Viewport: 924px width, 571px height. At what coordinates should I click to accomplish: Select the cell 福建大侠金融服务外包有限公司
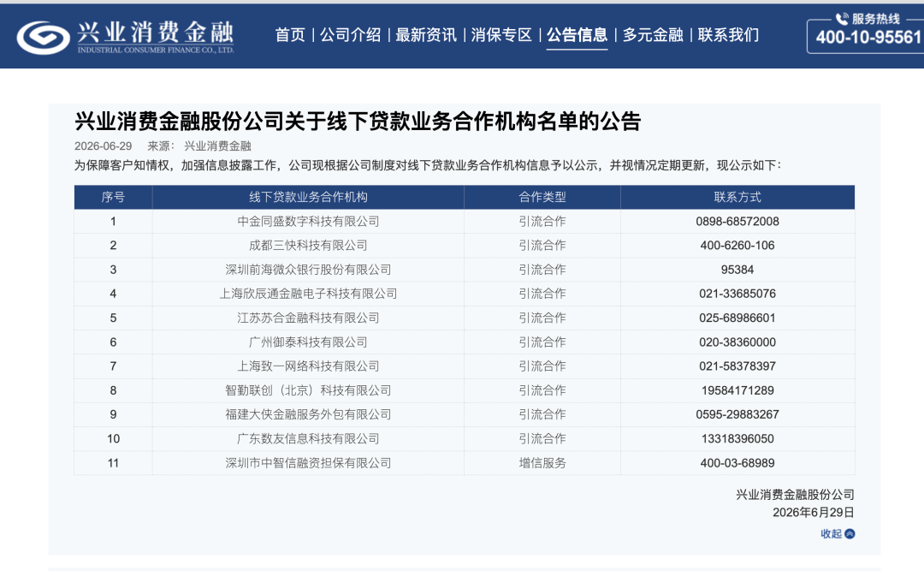click(x=308, y=414)
